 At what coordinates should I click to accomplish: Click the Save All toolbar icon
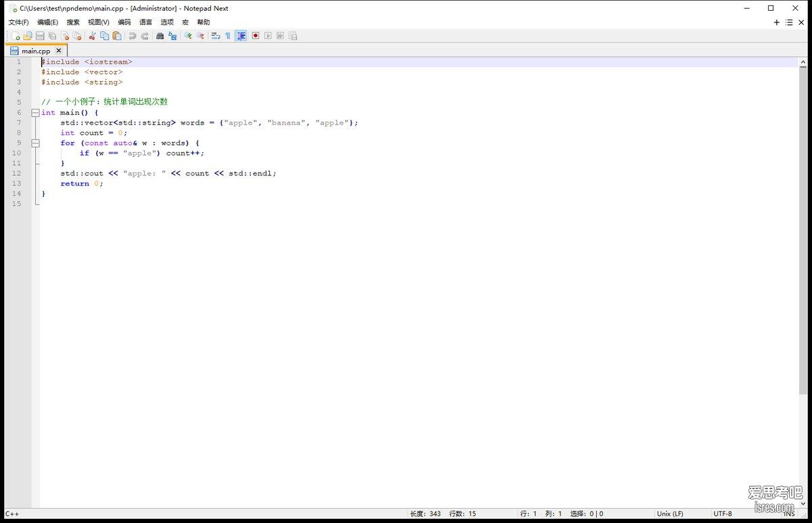[x=52, y=36]
